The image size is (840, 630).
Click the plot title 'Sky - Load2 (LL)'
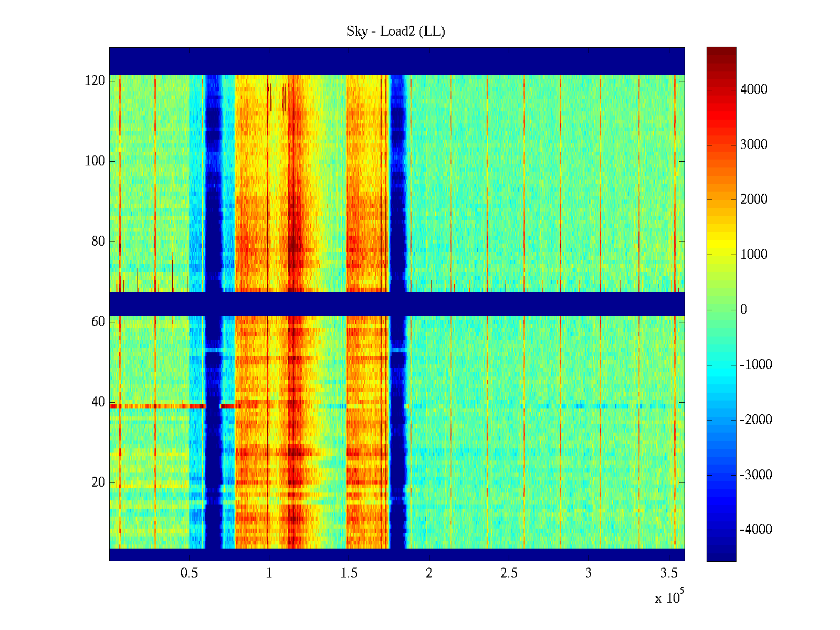(x=396, y=31)
